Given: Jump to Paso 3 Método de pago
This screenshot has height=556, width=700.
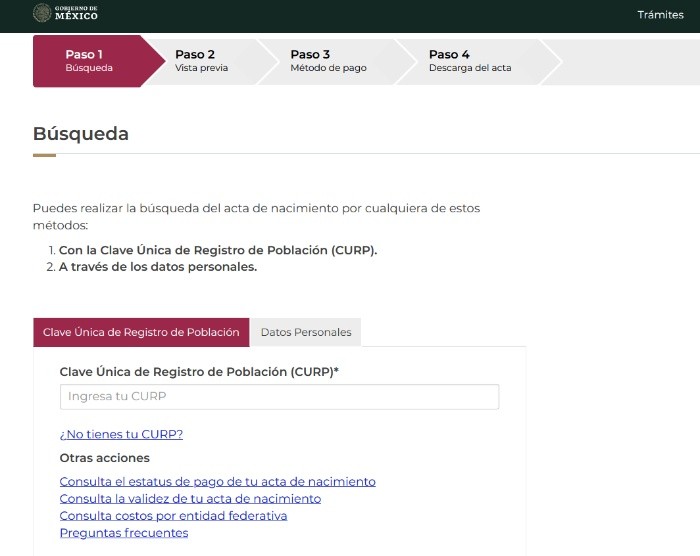Looking at the screenshot, I should 328,61.
